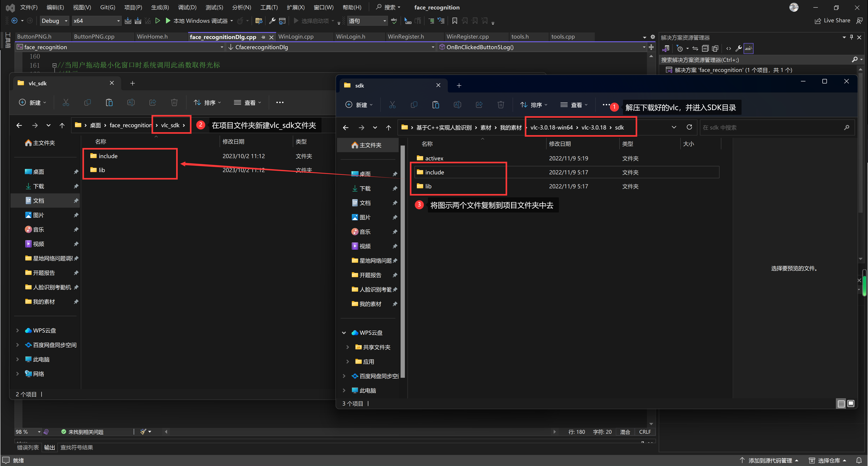This screenshot has width=868, height=466.
Task: Toggle large icons view button in sdk window
Action: click(851, 403)
